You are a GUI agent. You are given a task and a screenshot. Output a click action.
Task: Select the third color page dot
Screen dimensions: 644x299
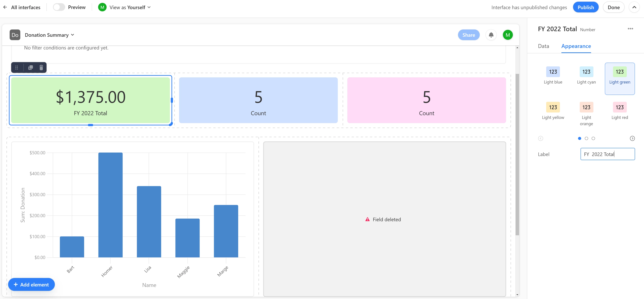point(593,138)
